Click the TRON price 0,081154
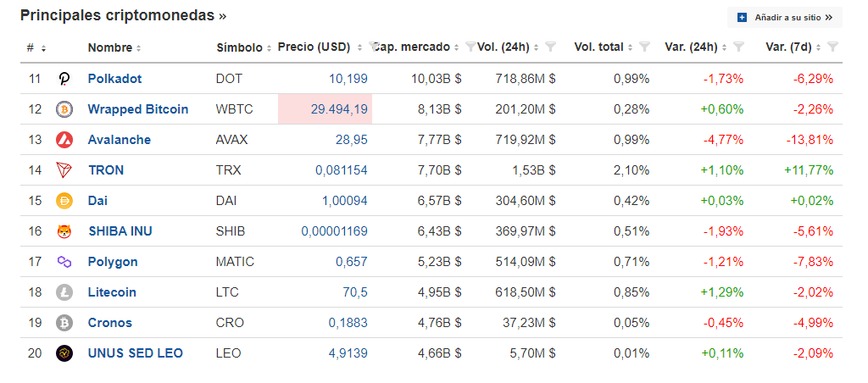 click(x=342, y=170)
